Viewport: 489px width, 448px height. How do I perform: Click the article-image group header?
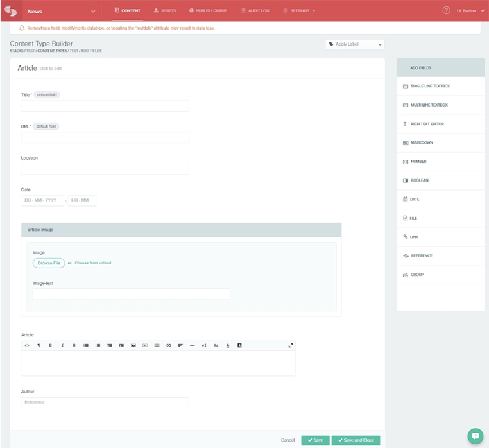pyautogui.click(x=181, y=230)
